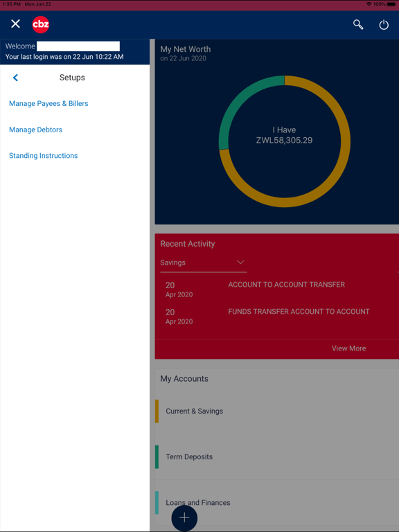Tap View More in Recent Activity
This screenshot has height=532, width=399.
(349, 348)
